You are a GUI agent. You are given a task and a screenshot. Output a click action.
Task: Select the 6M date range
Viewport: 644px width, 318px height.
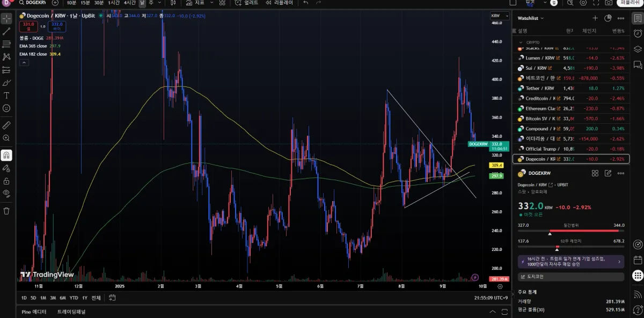coord(63,298)
